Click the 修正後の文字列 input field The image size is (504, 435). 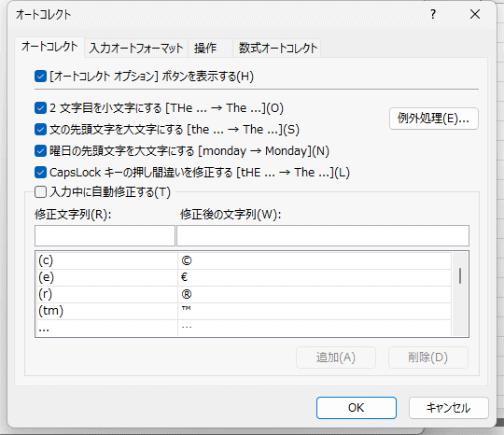[323, 235]
